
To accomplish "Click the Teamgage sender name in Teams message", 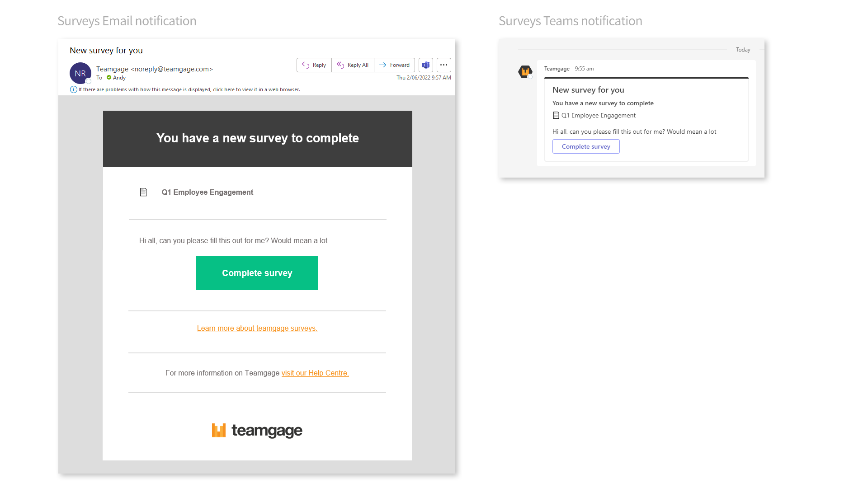I will pyautogui.click(x=557, y=69).
